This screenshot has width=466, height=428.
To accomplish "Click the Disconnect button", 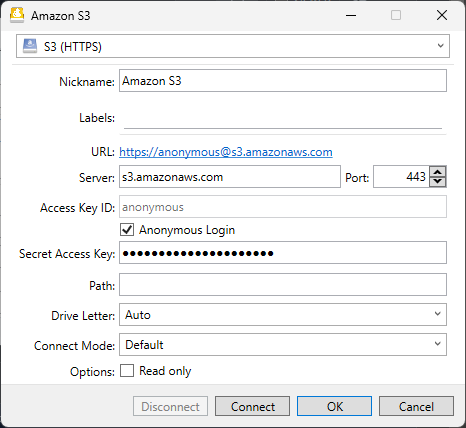I will click(x=170, y=406).
